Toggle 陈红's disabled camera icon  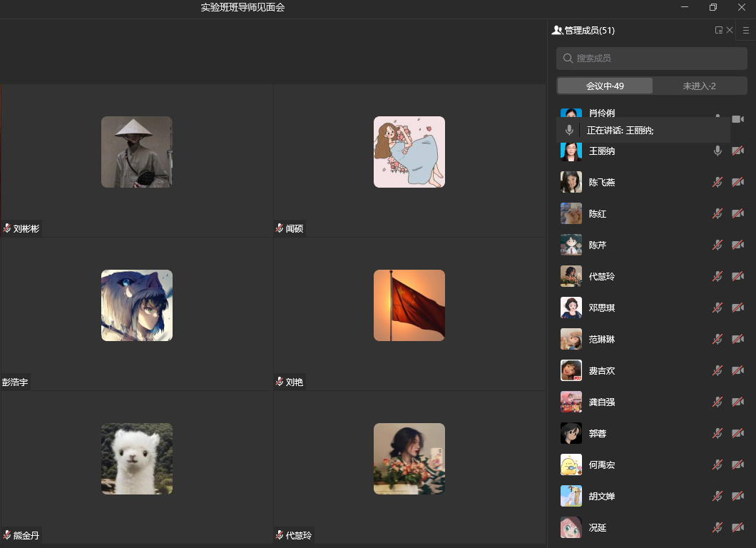pos(737,213)
